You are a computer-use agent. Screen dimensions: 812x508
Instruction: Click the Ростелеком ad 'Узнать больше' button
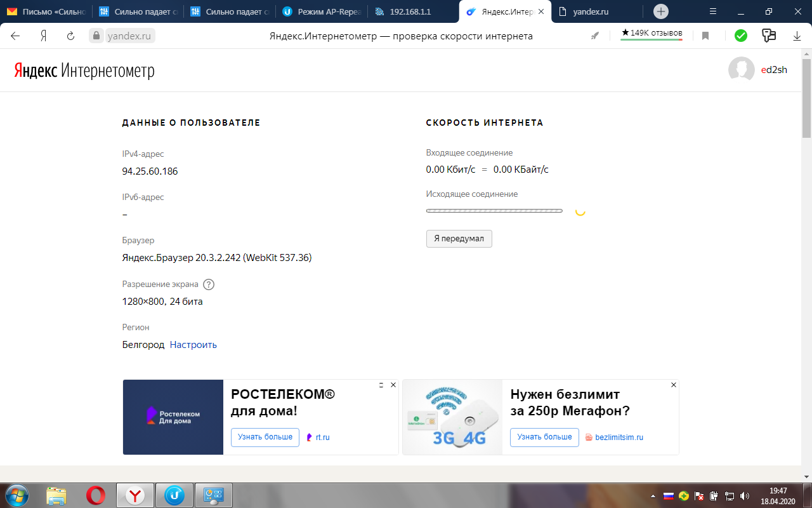[x=265, y=438]
